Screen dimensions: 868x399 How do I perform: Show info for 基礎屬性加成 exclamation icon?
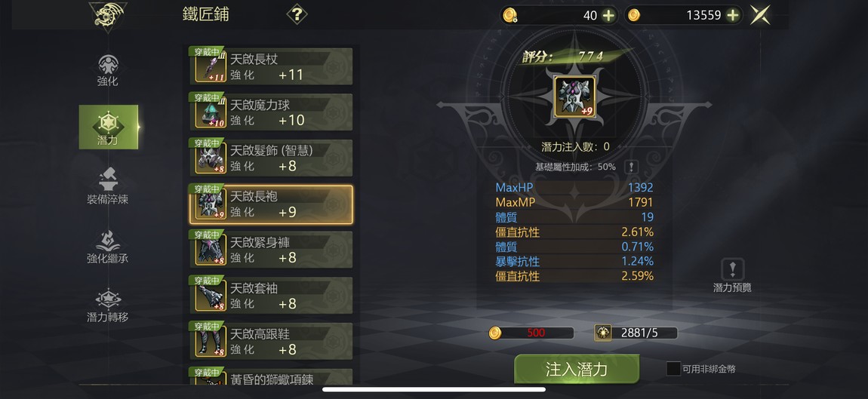pyautogui.click(x=630, y=167)
